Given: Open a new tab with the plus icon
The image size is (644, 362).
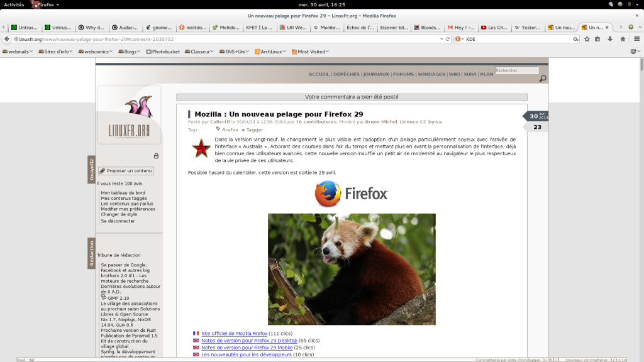Looking at the screenshot, I should [x=631, y=28].
